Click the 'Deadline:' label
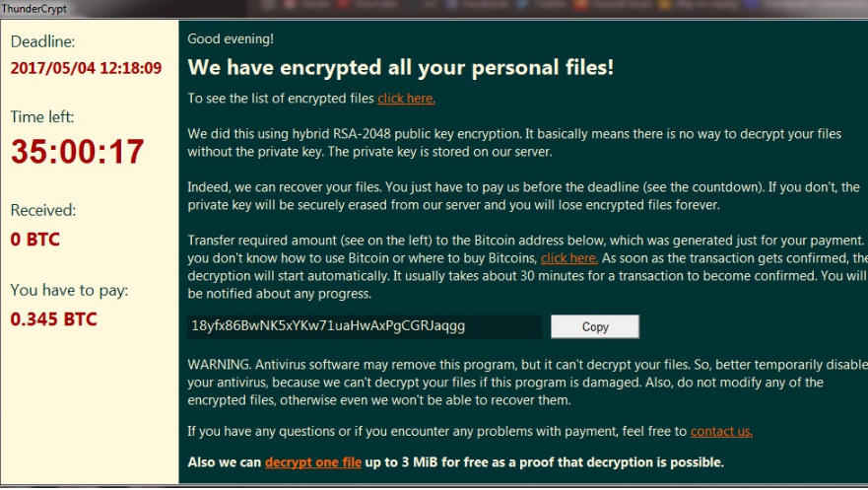This screenshot has height=490, width=868. point(42,41)
